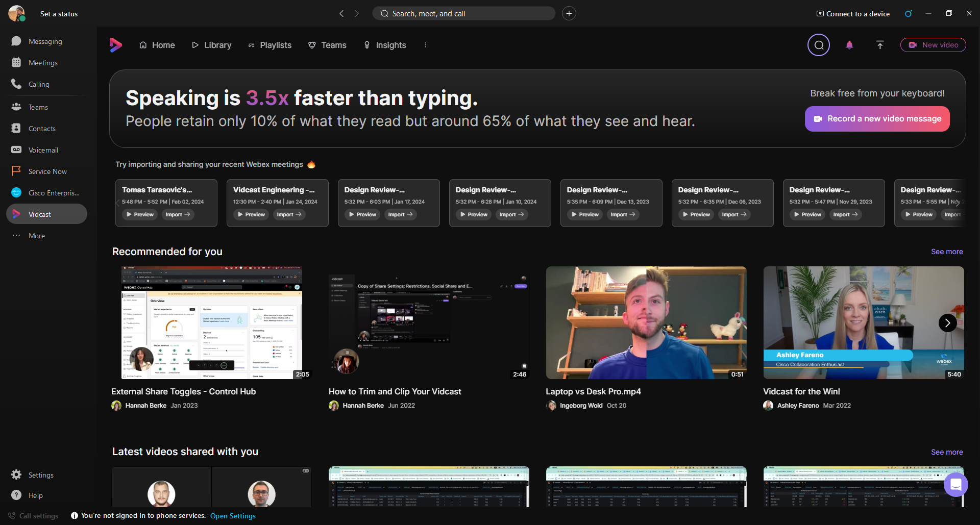Click the Vidcast for the Win! title

[x=802, y=391]
